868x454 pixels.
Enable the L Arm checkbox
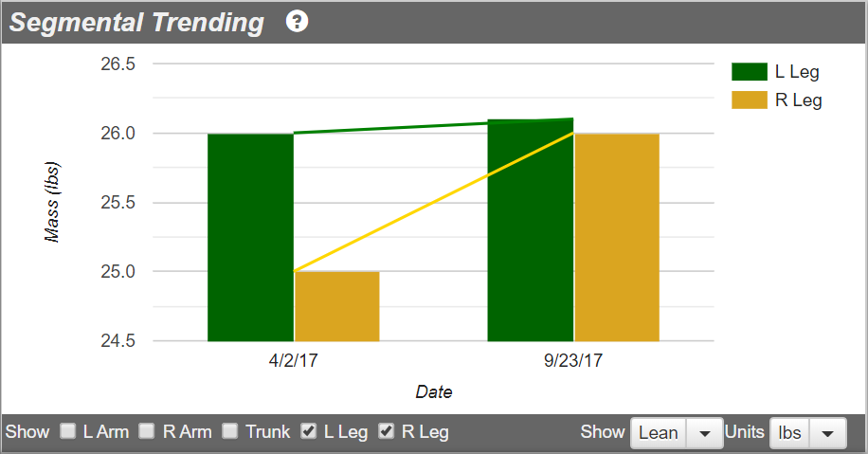click(x=68, y=430)
